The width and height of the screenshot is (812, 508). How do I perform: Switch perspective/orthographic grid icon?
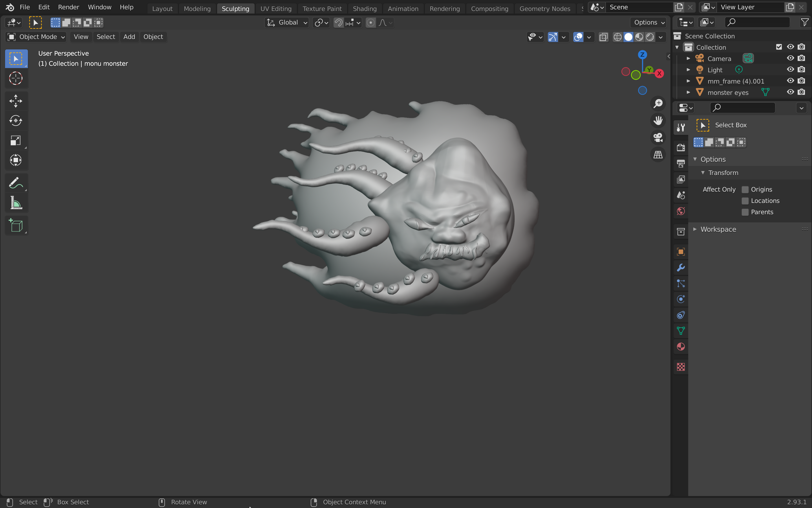tap(658, 155)
